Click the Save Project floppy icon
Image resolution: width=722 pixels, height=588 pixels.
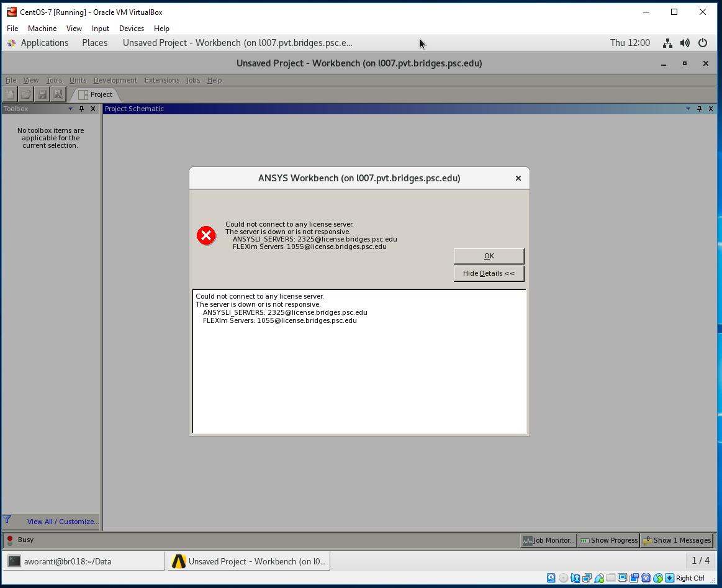point(42,94)
